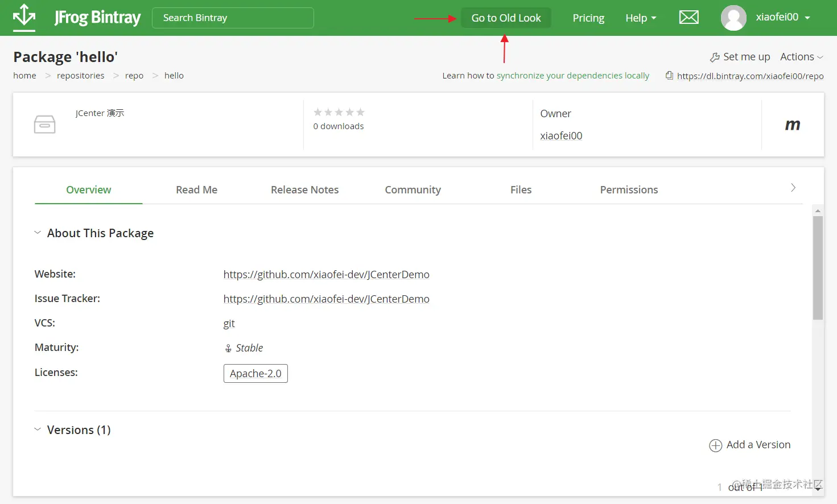Image resolution: width=837 pixels, height=504 pixels.
Task: Click the anchor icon next to Stable
Action: click(x=228, y=348)
